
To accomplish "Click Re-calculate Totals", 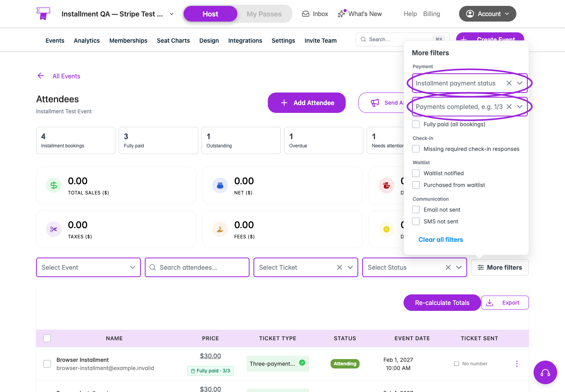I will pyautogui.click(x=442, y=303).
